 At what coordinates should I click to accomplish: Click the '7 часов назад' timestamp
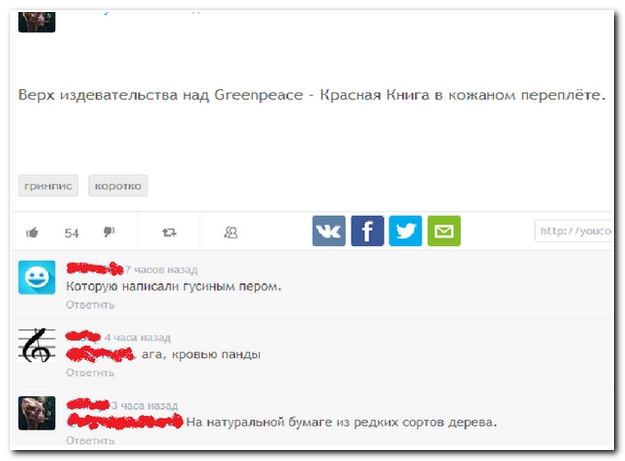(x=161, y=270)
